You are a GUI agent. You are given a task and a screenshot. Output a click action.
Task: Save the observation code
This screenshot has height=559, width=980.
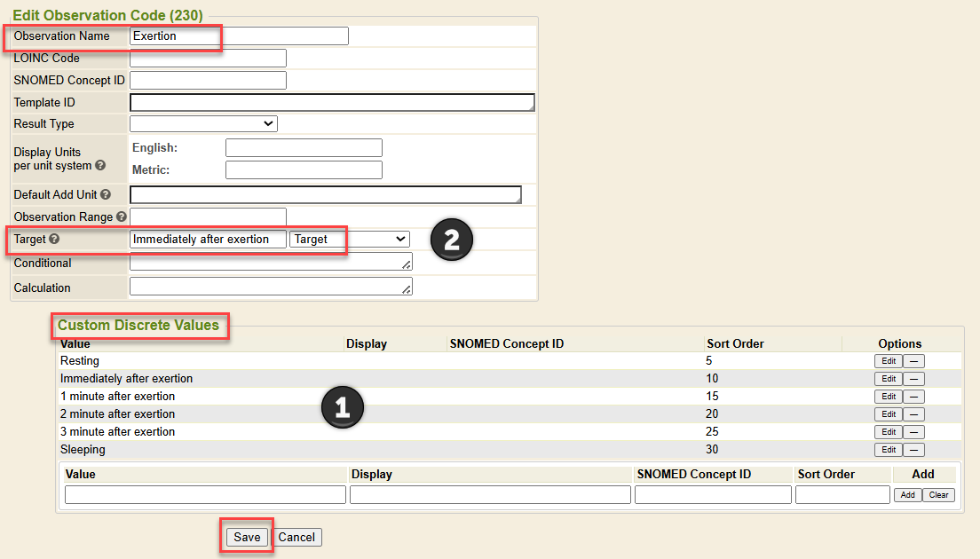pyautogui.click(x=247, y=537)
